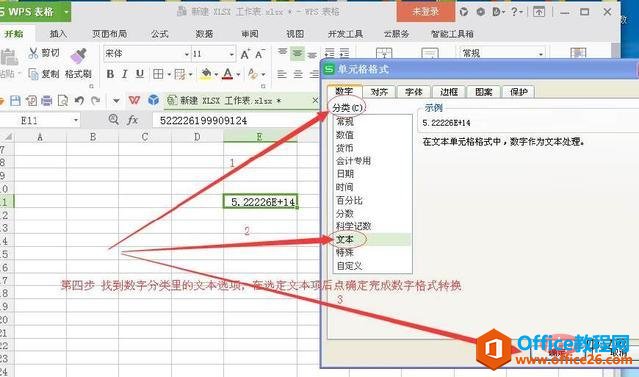Open the Name Box dropdown arrow (E11)

(x=76, y=120)
